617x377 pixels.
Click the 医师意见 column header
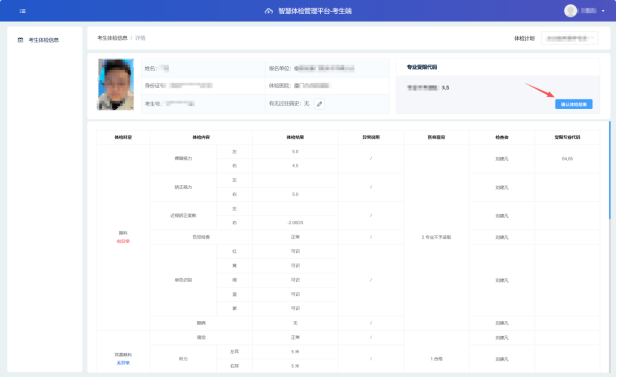(436, 137)
